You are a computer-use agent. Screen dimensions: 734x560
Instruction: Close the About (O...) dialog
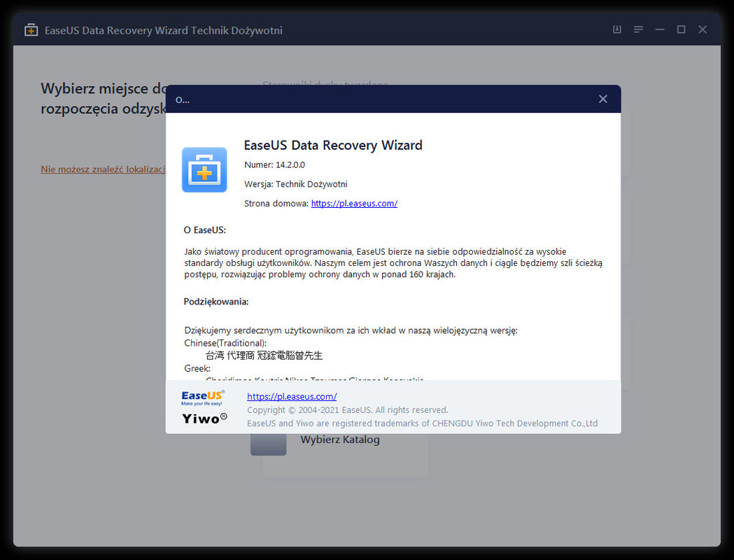(x=603, y=99)
